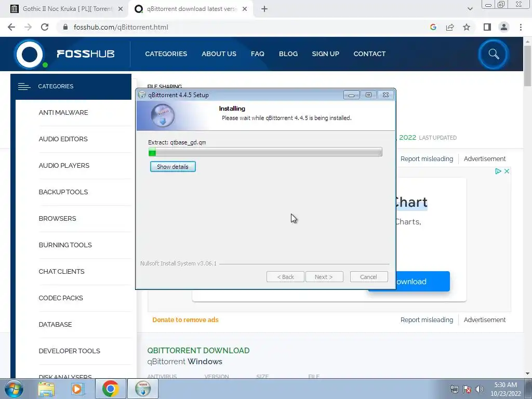The width and height of the screenshot is (532, 399).
Task: Switch to the Gothic II Noc Kruka tab
Action: click(x=64, y=9)
